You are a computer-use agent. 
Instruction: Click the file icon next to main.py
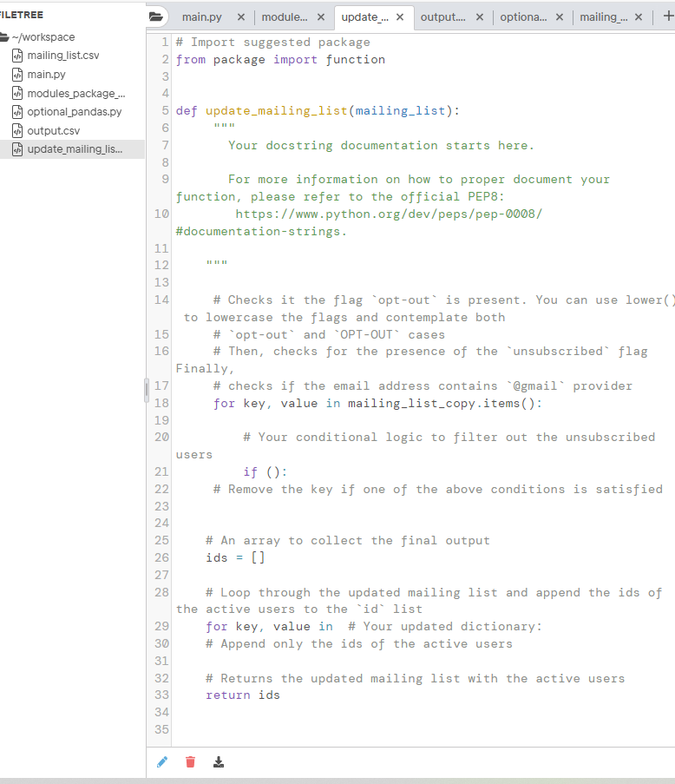(x=17, y=75)
